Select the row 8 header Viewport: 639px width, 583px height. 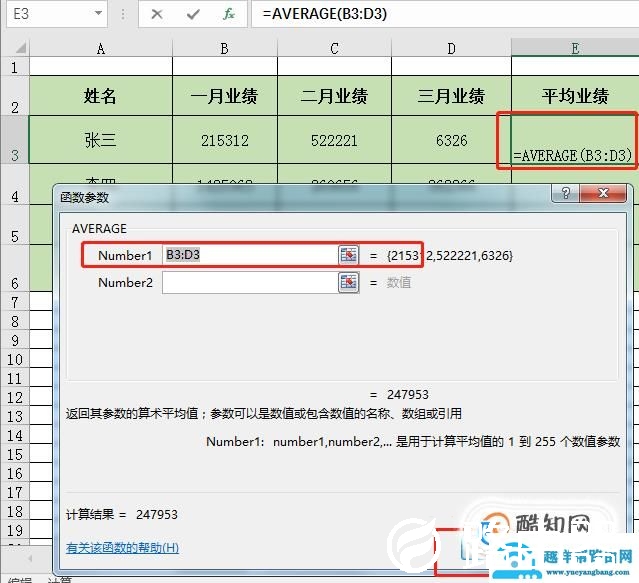[x=15, y=321]
